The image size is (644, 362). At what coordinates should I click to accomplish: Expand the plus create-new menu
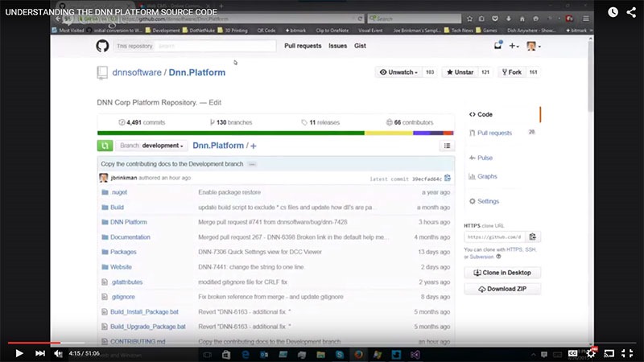(514, 46)
